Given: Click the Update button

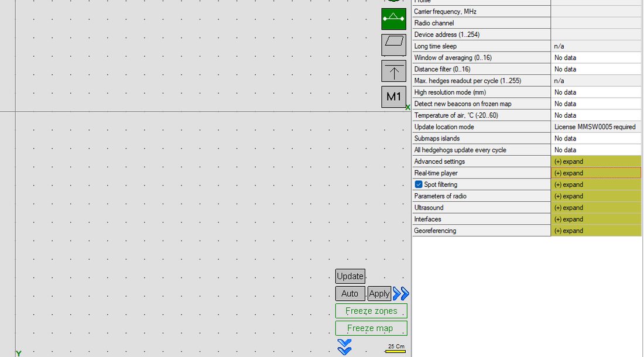Looking at the screenshot, I should [x=350, y=276].
